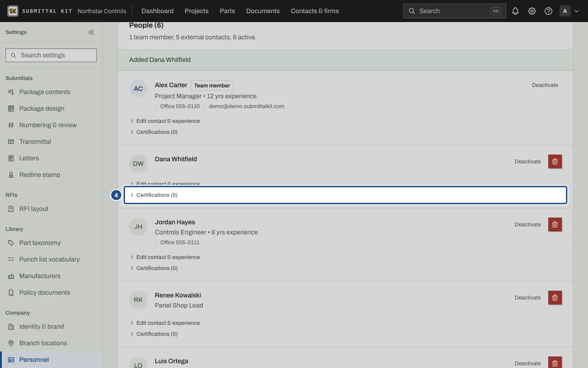
Task: Open Contacts & firms in navigation
Action: (x=315, y=11)
